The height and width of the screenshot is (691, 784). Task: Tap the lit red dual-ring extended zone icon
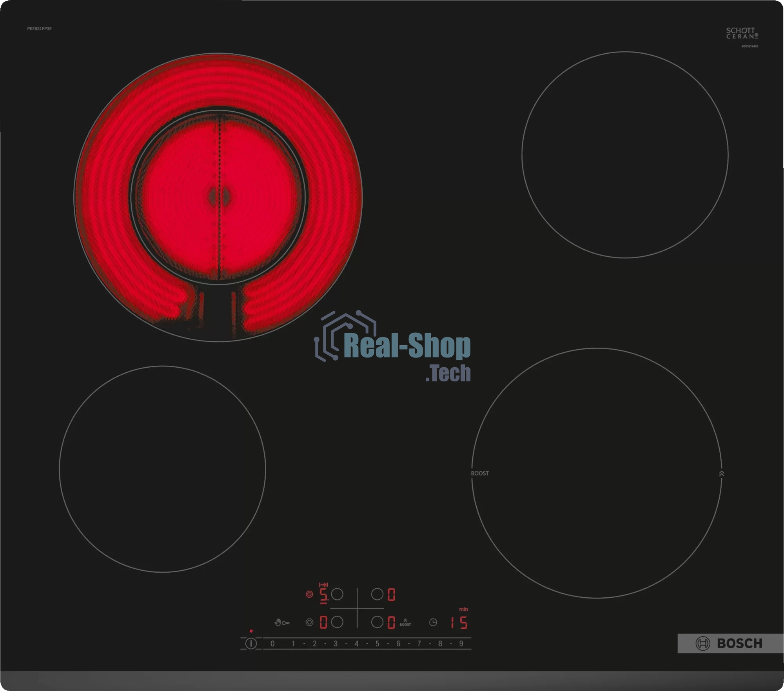tap(309, 594)
